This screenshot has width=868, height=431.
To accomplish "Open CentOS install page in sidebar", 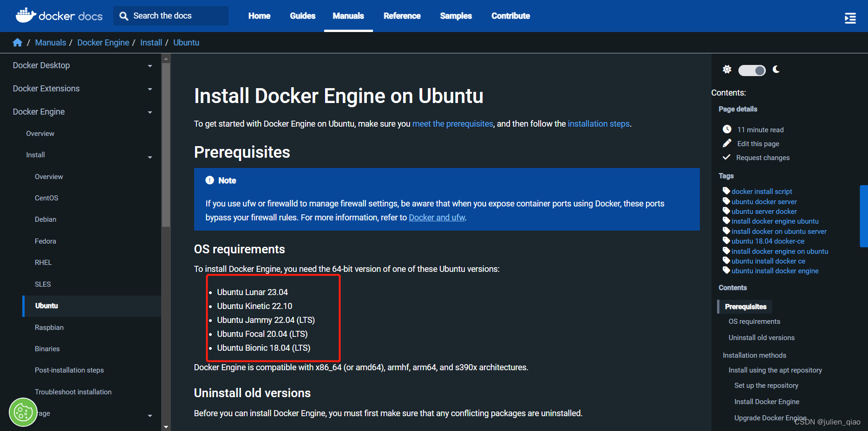I will 46,198.
